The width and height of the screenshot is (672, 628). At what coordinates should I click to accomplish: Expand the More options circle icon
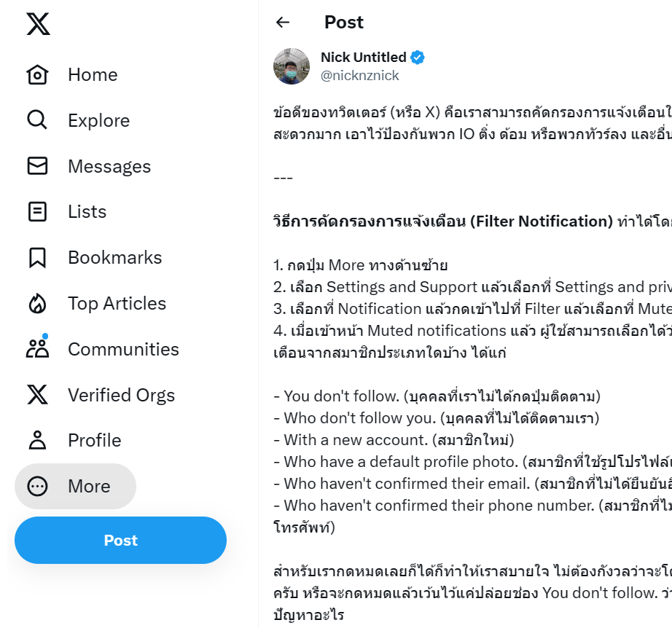click(x=37, y=486)
